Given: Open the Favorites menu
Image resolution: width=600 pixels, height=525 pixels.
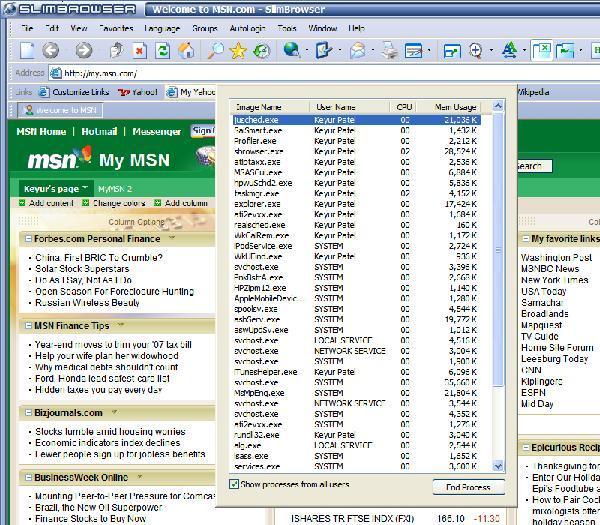Looking at the screenshot, I should [116, 29].
